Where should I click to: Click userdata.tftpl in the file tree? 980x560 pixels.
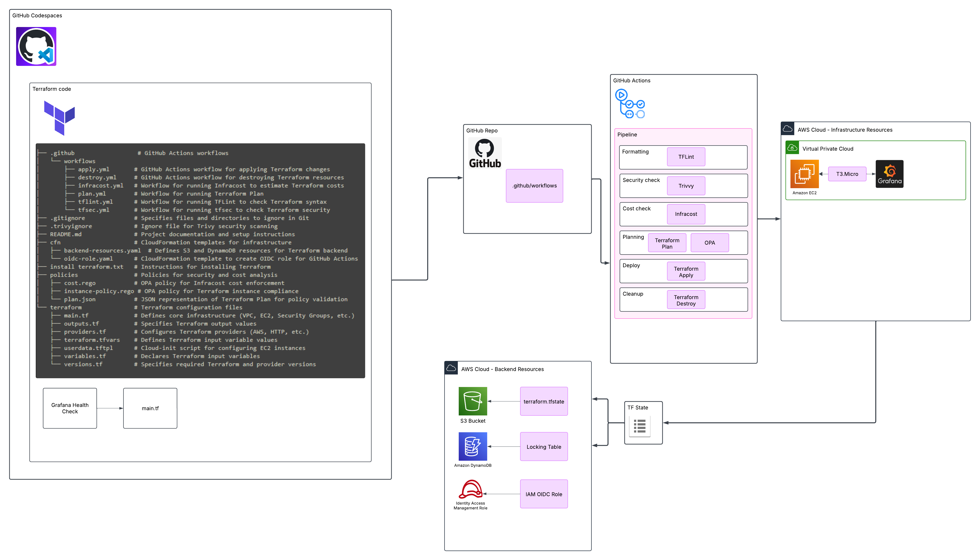88,348
